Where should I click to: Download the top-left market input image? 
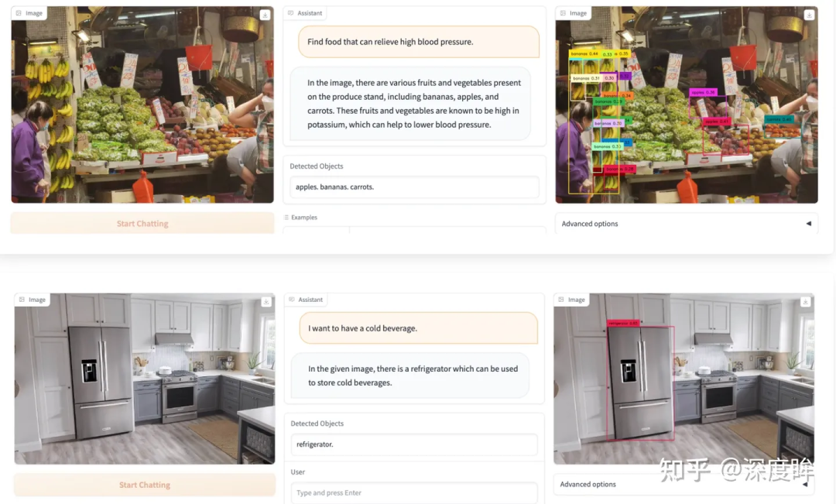(x=265, y=15)
